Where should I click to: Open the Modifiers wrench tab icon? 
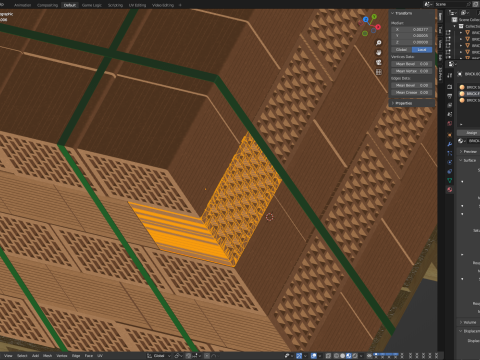[450, 144]
